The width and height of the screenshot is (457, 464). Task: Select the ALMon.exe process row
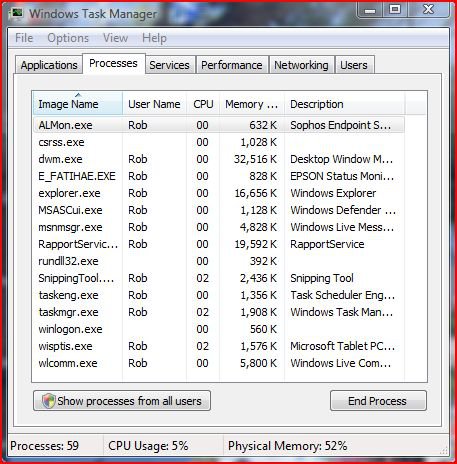click(219, 125)
